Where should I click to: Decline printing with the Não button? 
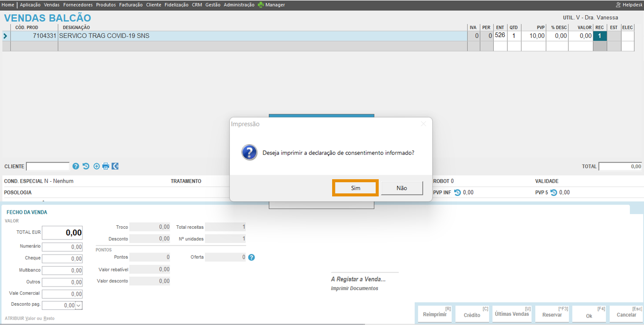pyautogui.click(x=401, y=188)
